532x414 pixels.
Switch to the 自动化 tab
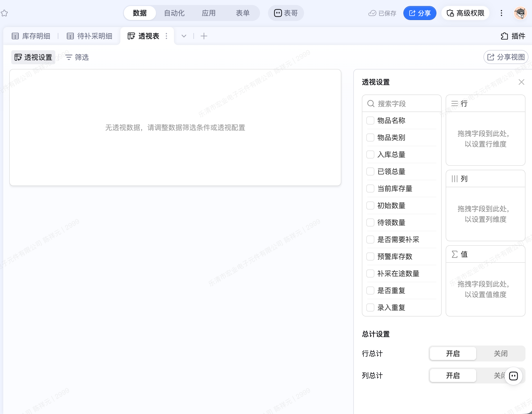(174, 13)
